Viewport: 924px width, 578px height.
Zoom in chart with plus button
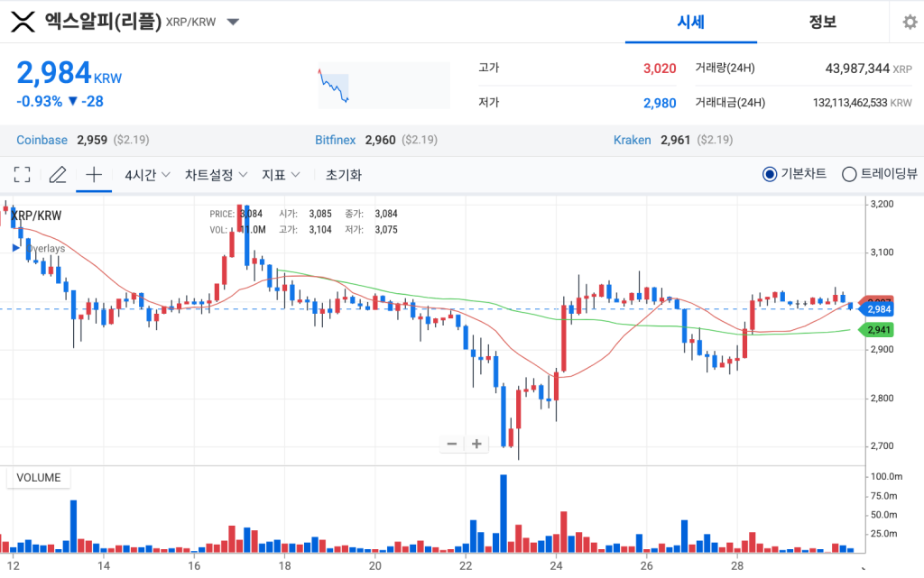click(x=476, y=444)
